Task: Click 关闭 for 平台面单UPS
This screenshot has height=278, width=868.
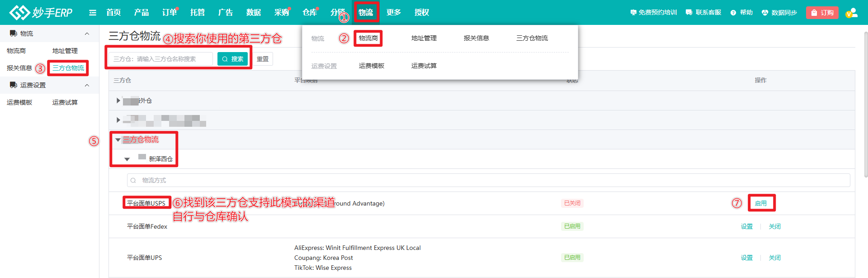Action: point(775,258)
